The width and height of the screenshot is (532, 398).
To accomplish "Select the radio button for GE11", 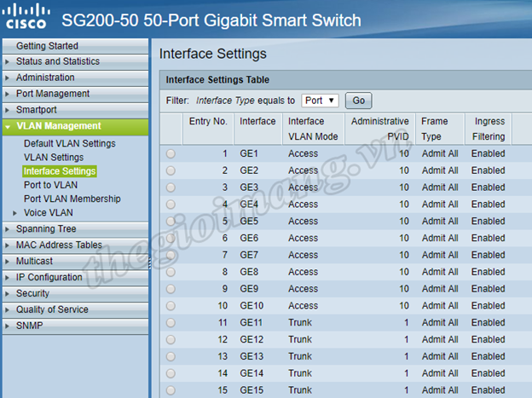I will [171, 323].
